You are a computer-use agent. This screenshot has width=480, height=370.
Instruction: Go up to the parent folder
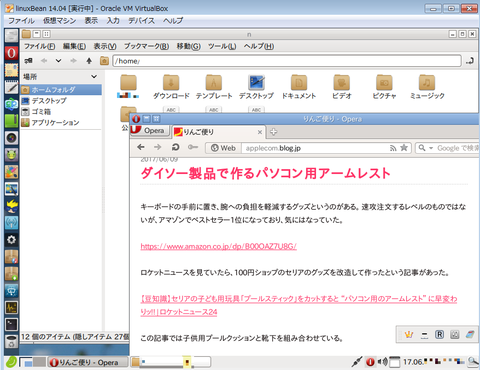(x=89, y=61)
